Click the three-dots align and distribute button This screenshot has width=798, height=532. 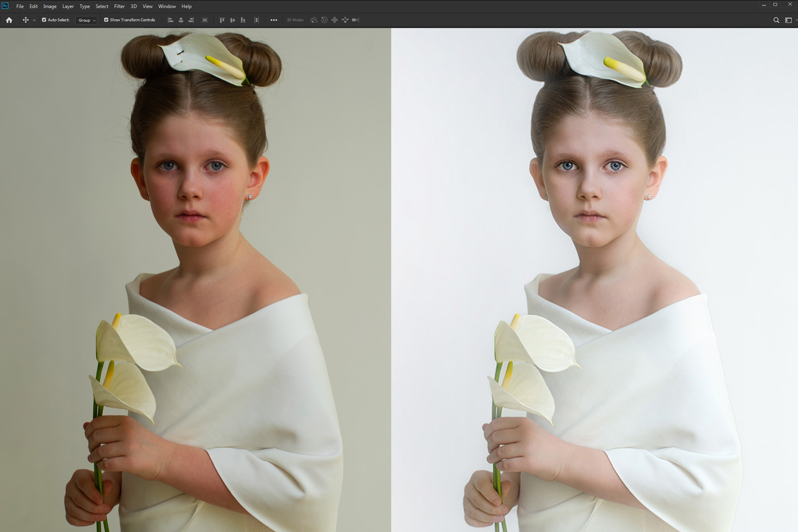tap(274, 20)
